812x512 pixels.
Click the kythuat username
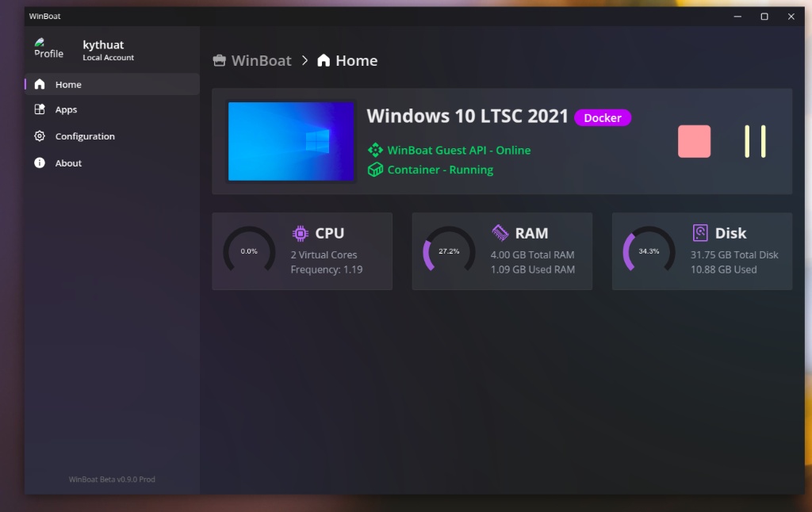click(x=103, y=45)
